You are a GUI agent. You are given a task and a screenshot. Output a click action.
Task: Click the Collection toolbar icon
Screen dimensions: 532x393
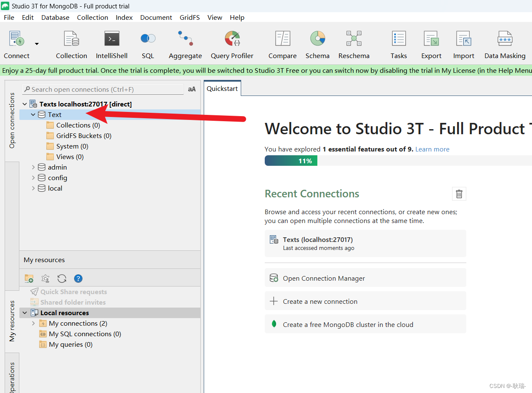(72, 39)
